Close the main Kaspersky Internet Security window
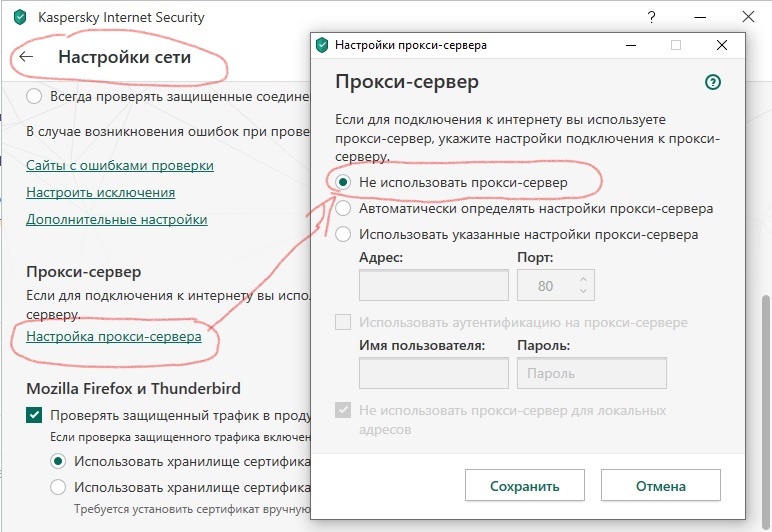This screenshot has height=532, width=772. click(x=748, y=17)
